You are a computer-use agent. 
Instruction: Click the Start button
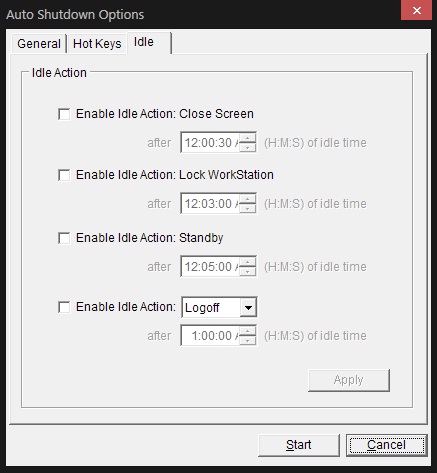299,445
